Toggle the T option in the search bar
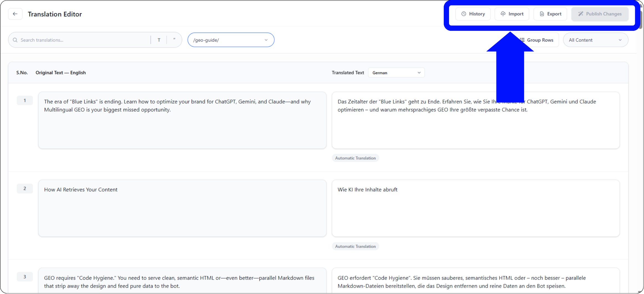This screenshot has width=644, height=294. [159, 40]
